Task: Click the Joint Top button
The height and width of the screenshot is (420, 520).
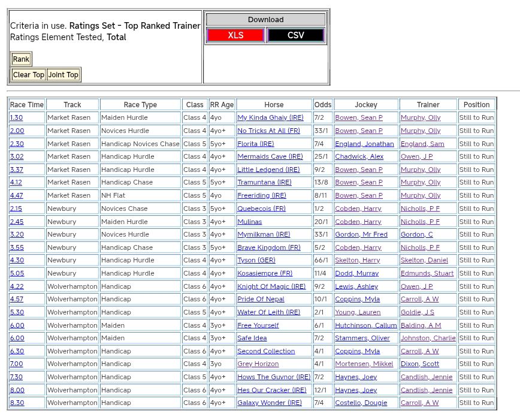Action: (64, 75)
